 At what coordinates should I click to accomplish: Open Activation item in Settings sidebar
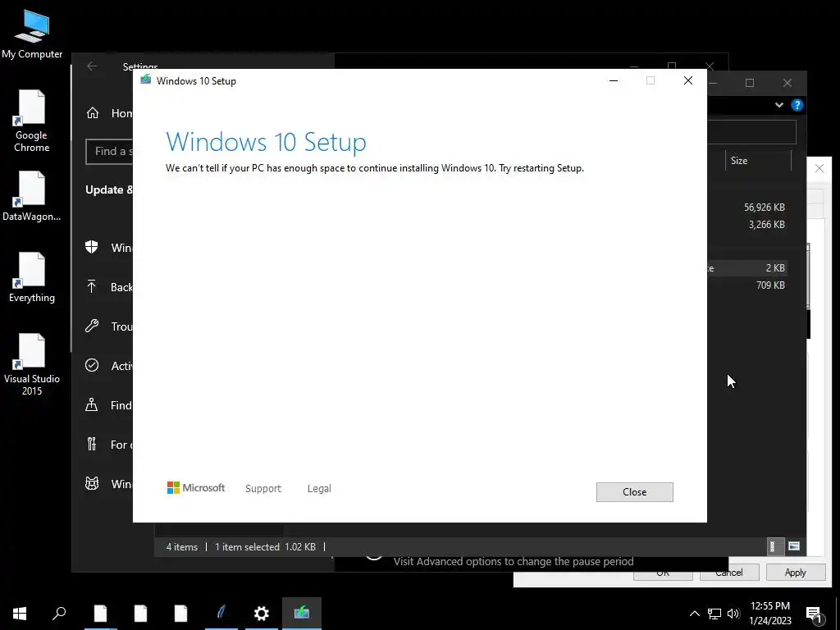tap(110, 366)
